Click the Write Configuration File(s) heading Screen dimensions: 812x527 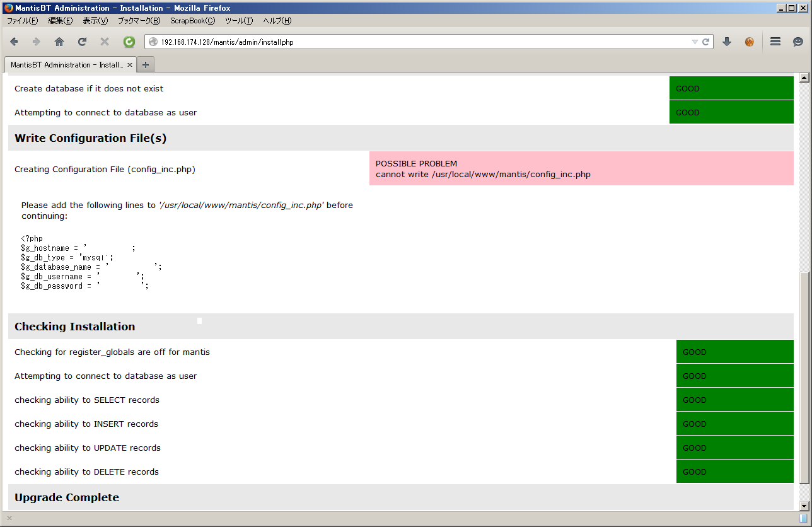(90, 138)
